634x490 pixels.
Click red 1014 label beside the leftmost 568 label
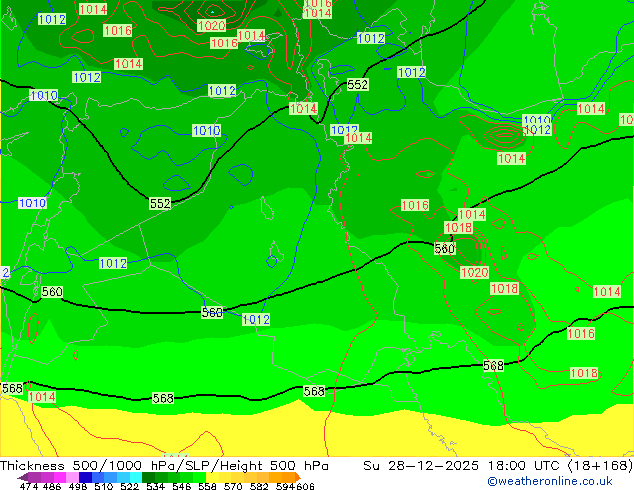pos(42,397)
